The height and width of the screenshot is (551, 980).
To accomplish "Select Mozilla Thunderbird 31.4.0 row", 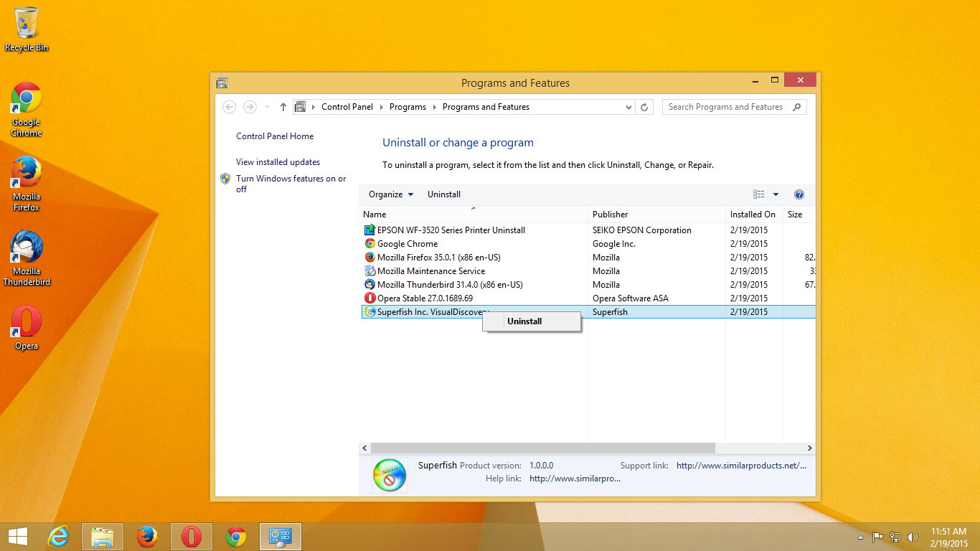I will (x=588, y=285).
